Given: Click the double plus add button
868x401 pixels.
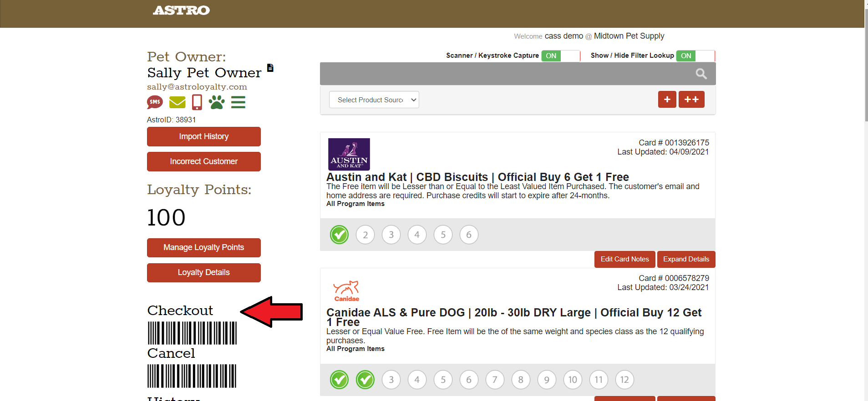Looking at the screenshot, I should click(691, 100).
